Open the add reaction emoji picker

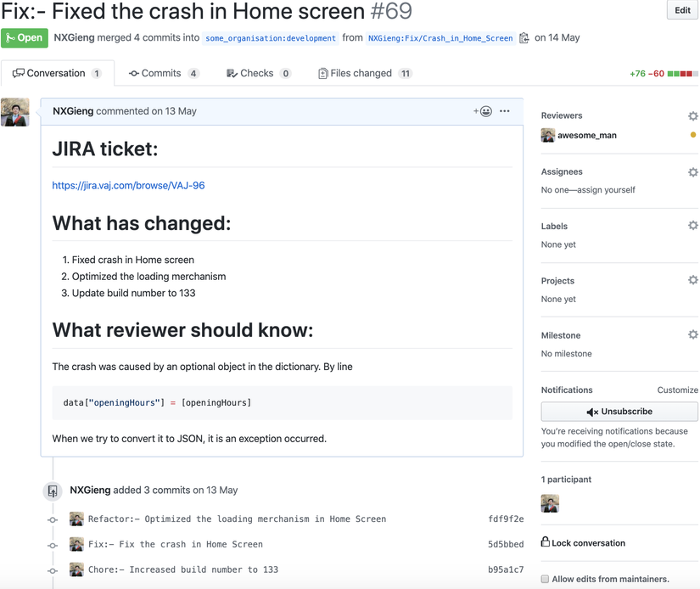point(483,111)
